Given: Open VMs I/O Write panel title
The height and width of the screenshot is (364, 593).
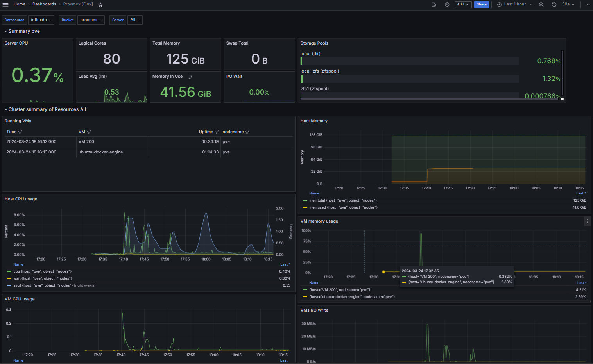Looking at the screenshot, I should pyautogui.click(x=314, y=310).
